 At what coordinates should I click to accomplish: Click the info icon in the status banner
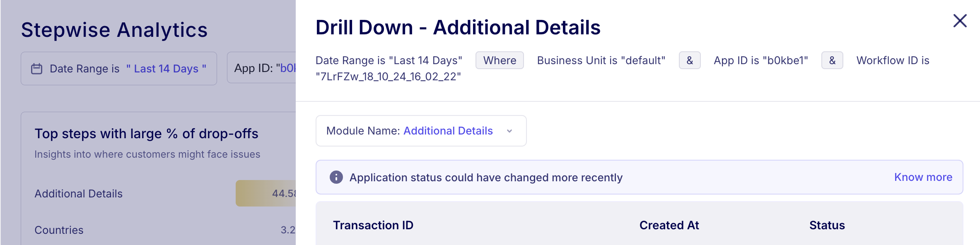(336, 177)
